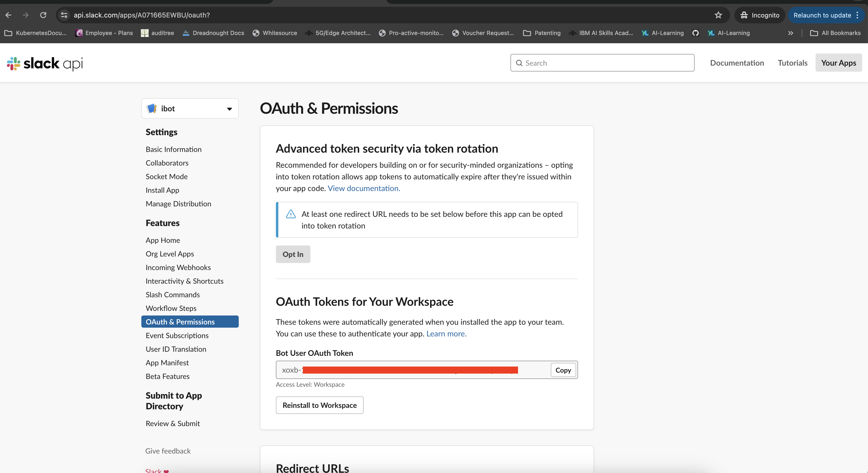Screen dimensions: 868x473
Task: Click Reinstall to Workspace button
Action: [319, 405]
